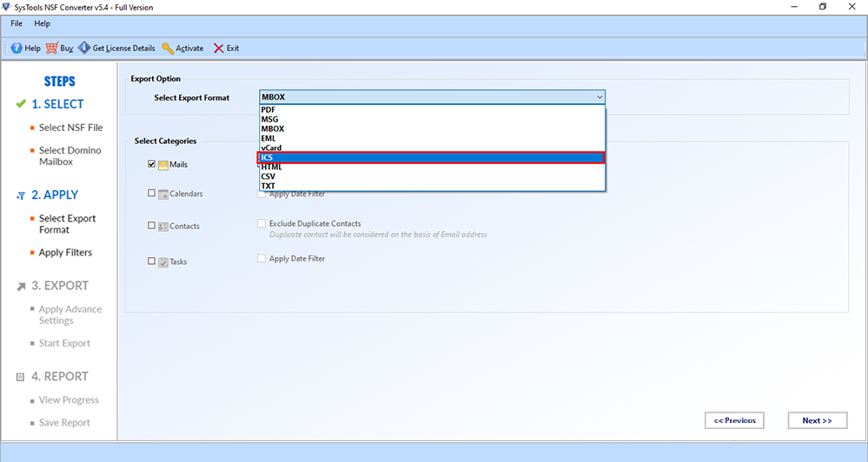Screen dimensions: 868x462
Task: Choose CSV from export format list
Action: pyautogui.click(x=432, y=176)
